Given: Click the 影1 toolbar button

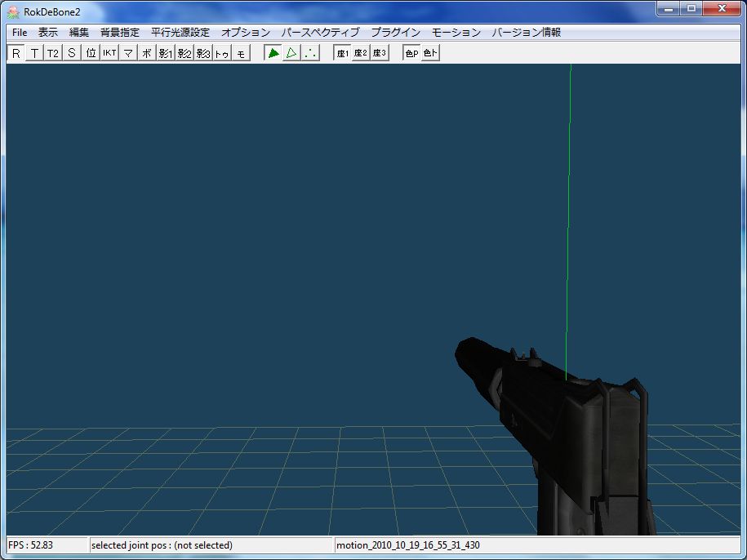Looking at the screenshot, I should (x=166, y=53).
